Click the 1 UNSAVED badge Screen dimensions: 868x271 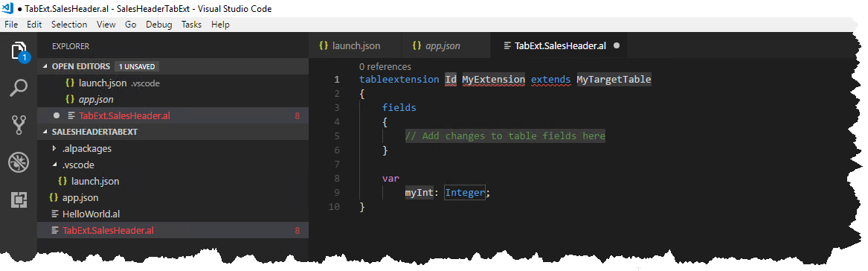coord(137,66)
